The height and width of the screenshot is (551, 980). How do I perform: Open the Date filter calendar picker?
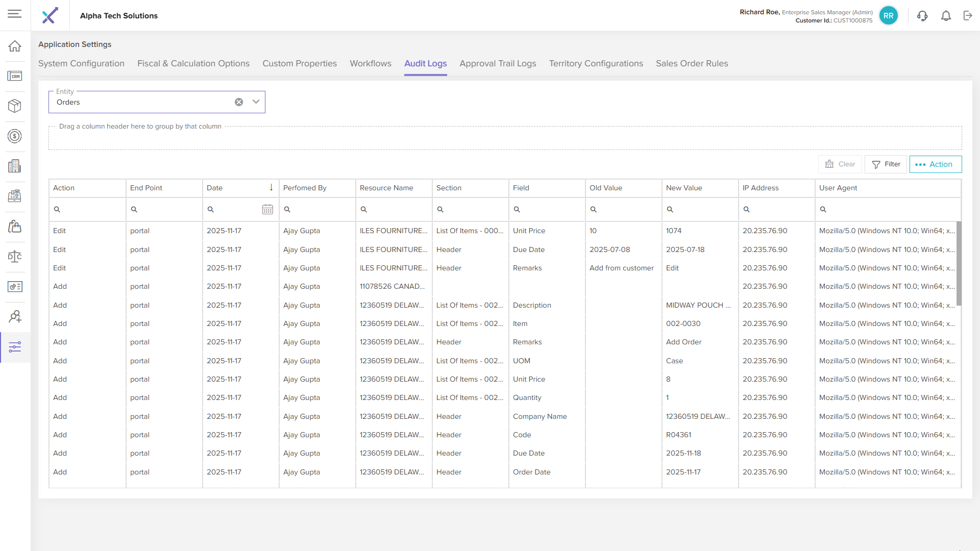click(x=267, y=209)
